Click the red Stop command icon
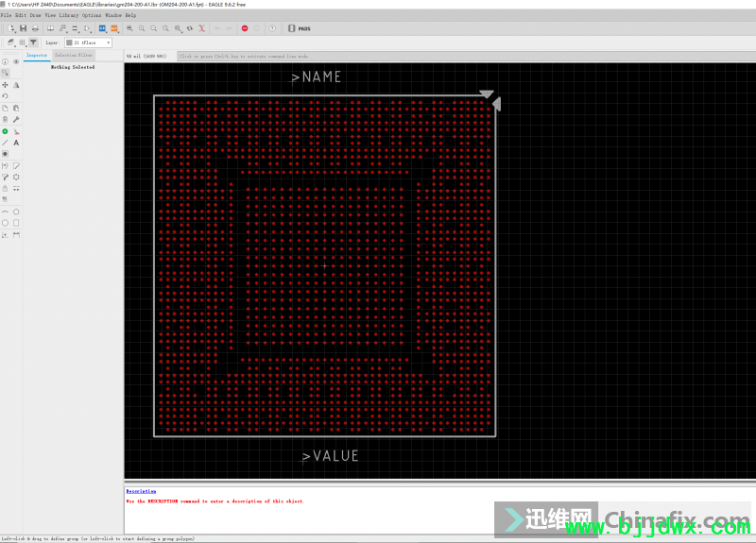Screen dimensions: 756x543 [245, 28]
